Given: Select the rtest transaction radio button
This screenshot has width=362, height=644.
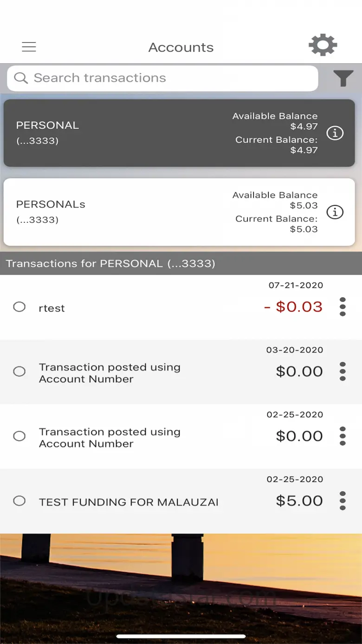Looking at the screenshot, I should point(19,307).
